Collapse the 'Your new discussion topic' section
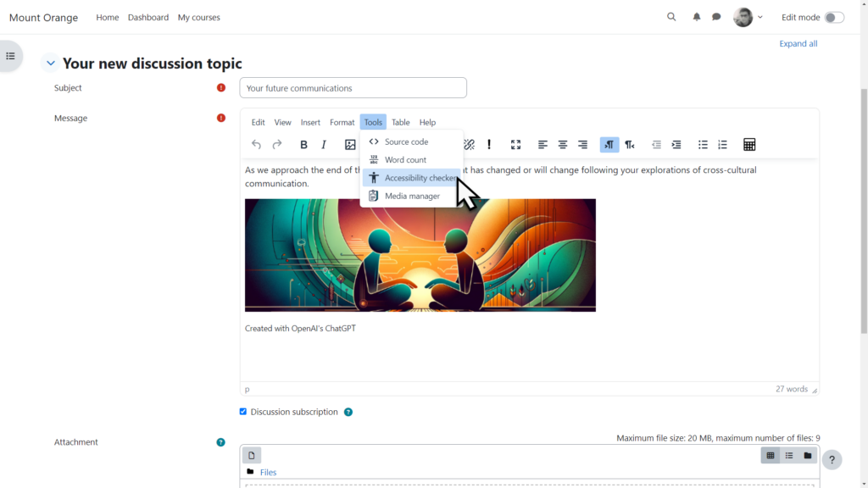This screenshot has height=488, width=868. (x=51, y=64)
